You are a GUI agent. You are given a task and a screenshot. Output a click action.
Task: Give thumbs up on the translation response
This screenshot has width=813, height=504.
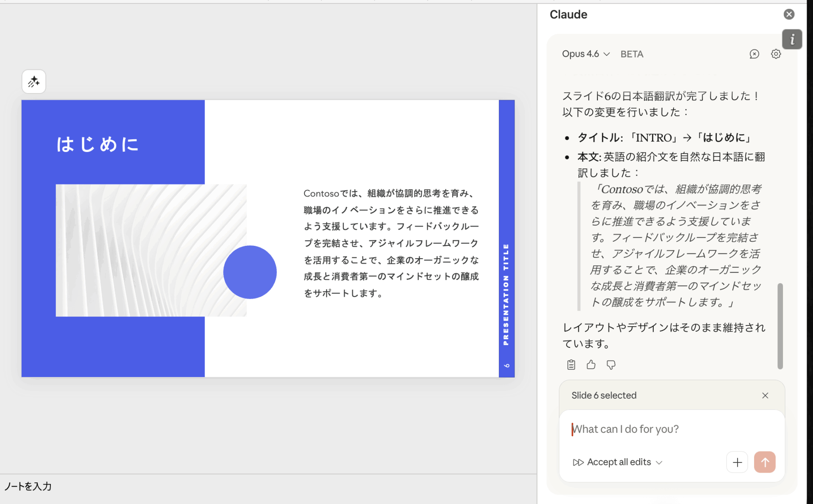[591, 364]
